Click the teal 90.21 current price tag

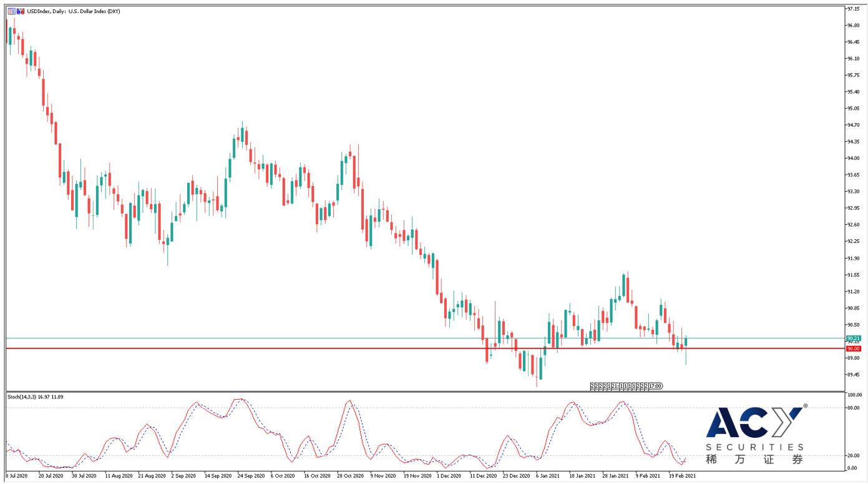click(853, 338)
